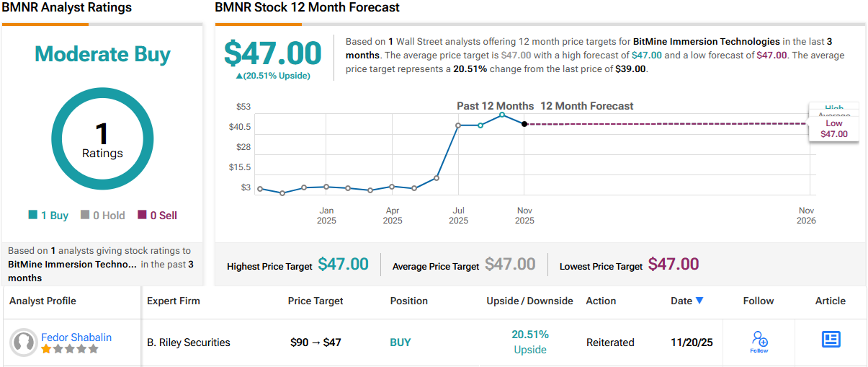Image resolution: width=868 pixels, height=367 pixels.
Task: Click the 0 Hold legend swatch
Action: pos(85,215)
